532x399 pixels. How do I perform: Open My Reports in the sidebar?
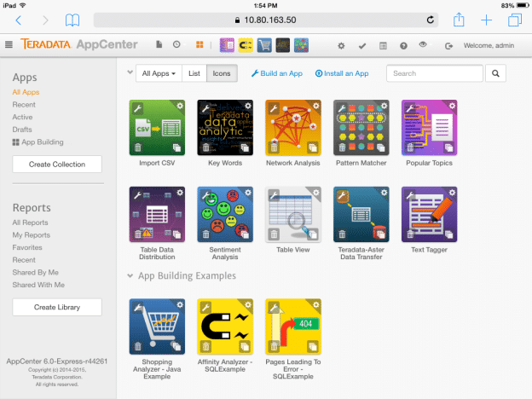click(x=31, y=234)
